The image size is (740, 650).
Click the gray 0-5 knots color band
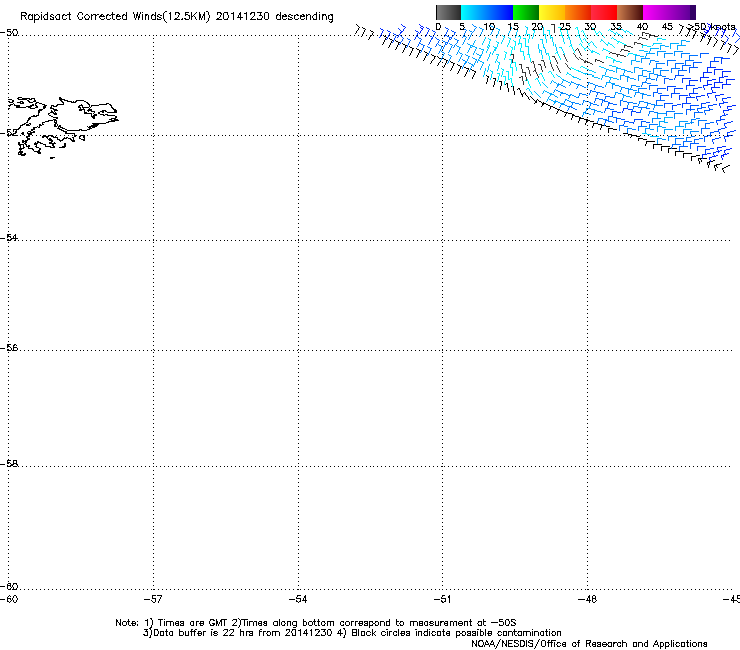pos(448,12)
